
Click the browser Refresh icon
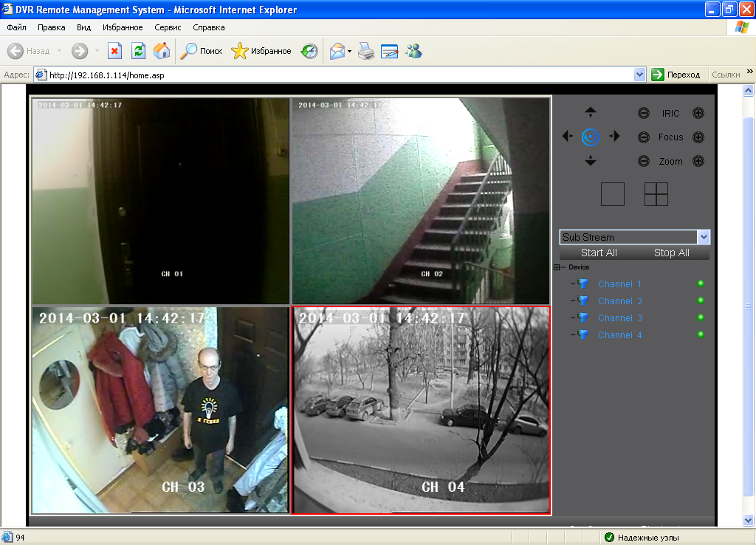138,51
